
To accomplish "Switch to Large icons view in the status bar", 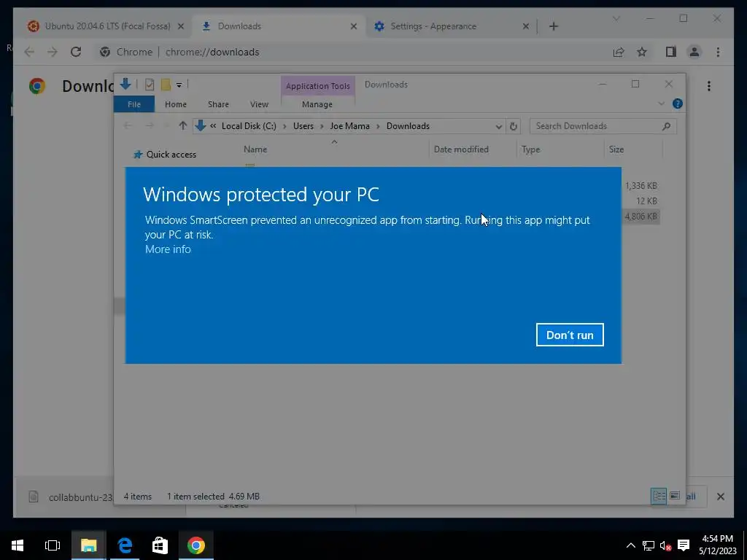I will 675,496.
